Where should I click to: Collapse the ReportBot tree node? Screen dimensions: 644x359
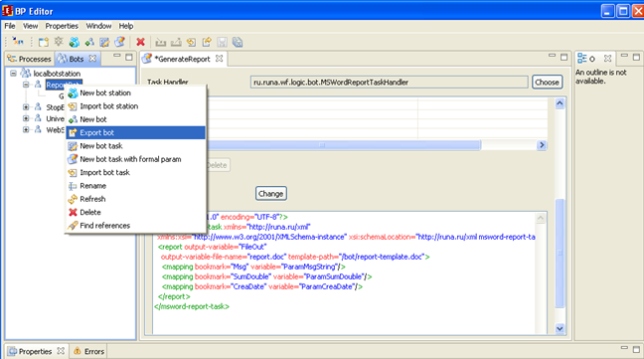tap(26, 85)
